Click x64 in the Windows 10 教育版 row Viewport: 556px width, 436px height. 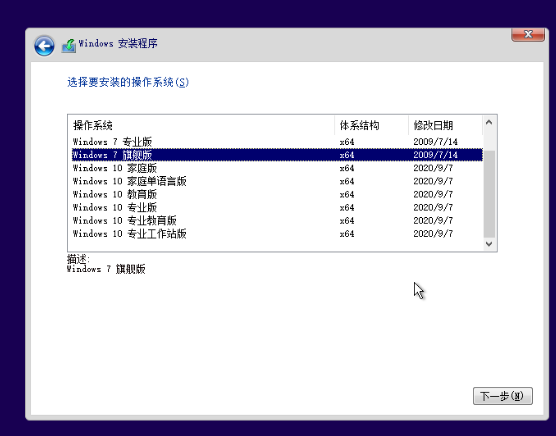click(347, 194)
